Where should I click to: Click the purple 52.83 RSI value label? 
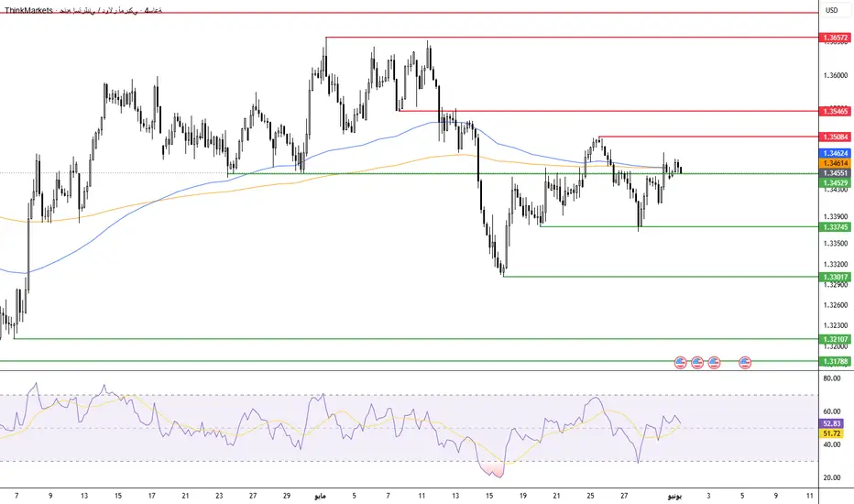832,423
